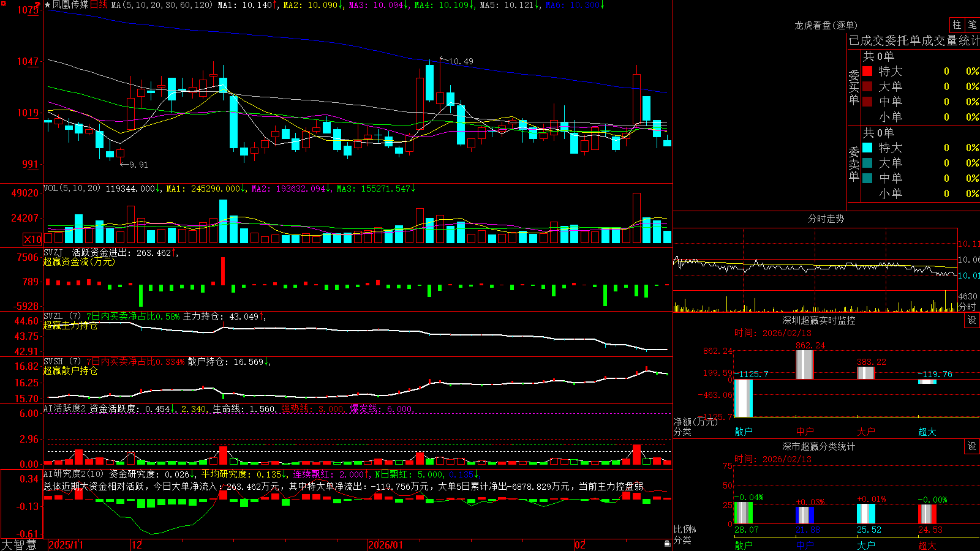Click 大户 category under 深圳超赢实时监控
Screen dimensions: 980x551
point(866,432)
